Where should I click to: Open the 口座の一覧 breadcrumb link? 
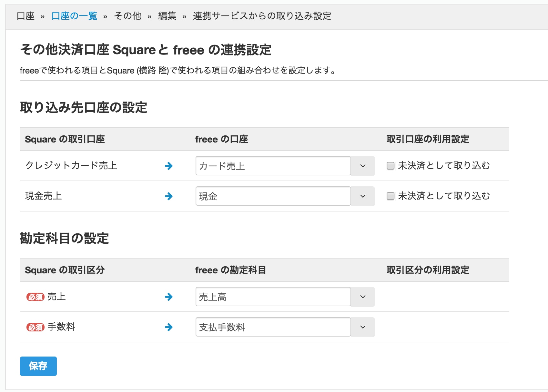click(74, 16)
